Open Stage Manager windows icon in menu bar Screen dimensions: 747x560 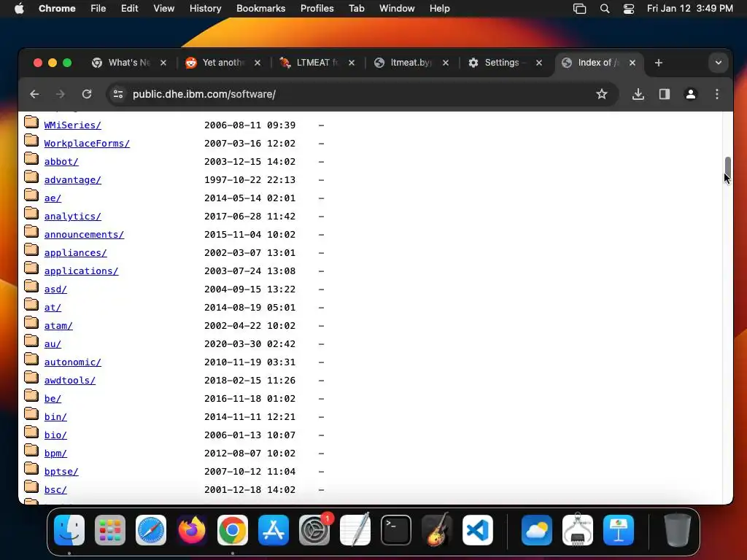point(579,9)
